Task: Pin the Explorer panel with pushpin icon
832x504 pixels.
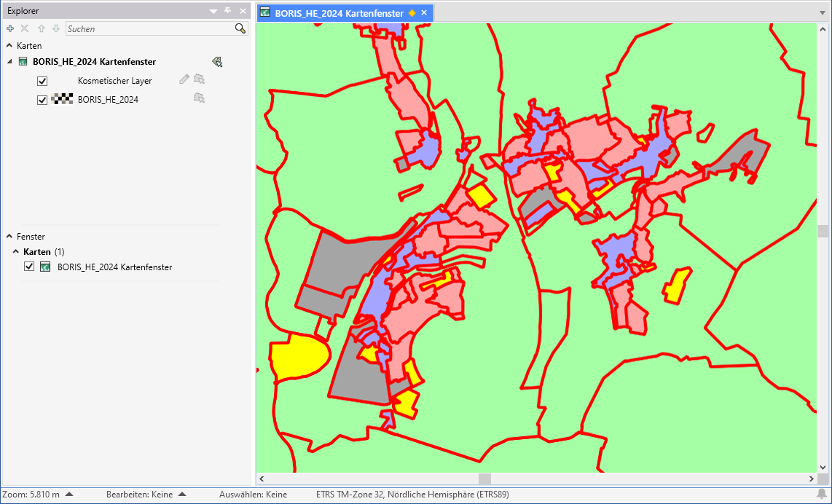Action: click(x=228, y=11)
